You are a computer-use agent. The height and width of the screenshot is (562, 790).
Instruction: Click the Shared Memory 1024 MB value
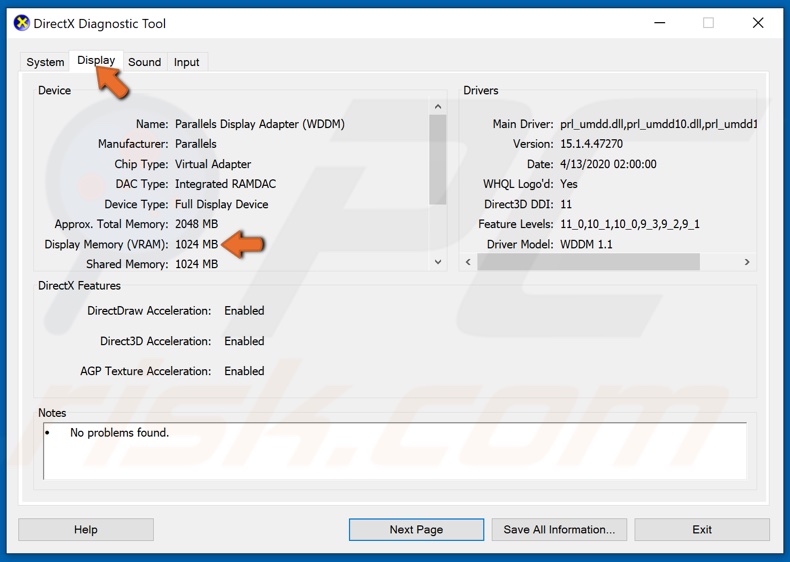196,264
